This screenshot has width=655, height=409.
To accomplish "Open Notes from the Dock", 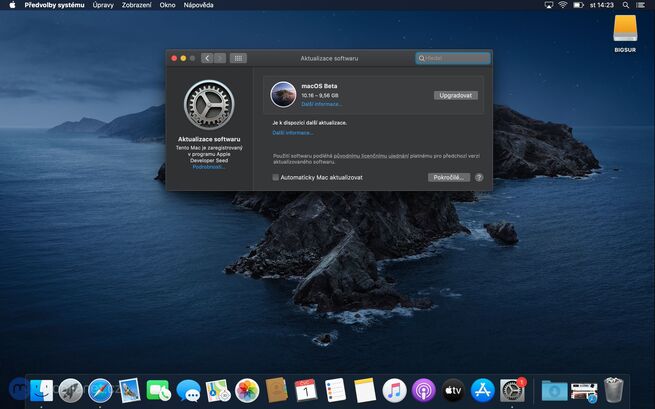I will 365,391.
